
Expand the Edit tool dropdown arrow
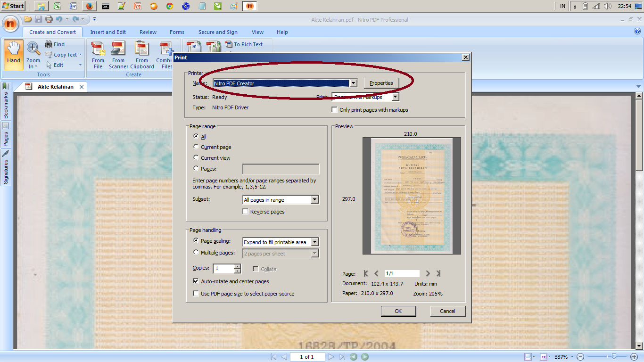click(x=80, y=65)
